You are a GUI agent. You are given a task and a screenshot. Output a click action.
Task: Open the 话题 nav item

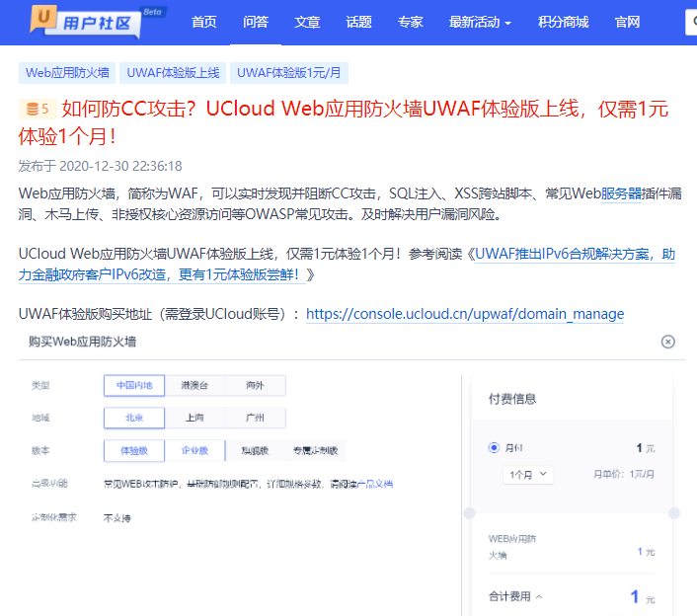(x=358, y=22)
